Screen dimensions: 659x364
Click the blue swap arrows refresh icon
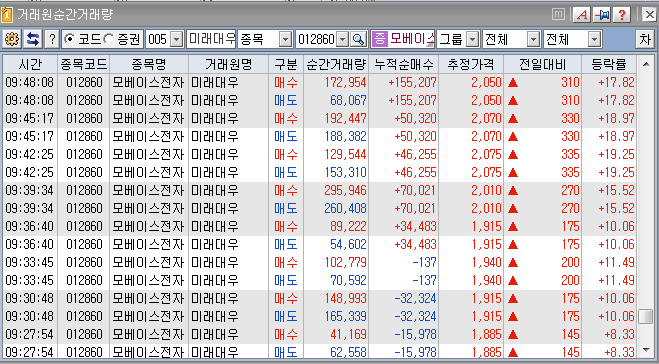(x=33, y=40)
